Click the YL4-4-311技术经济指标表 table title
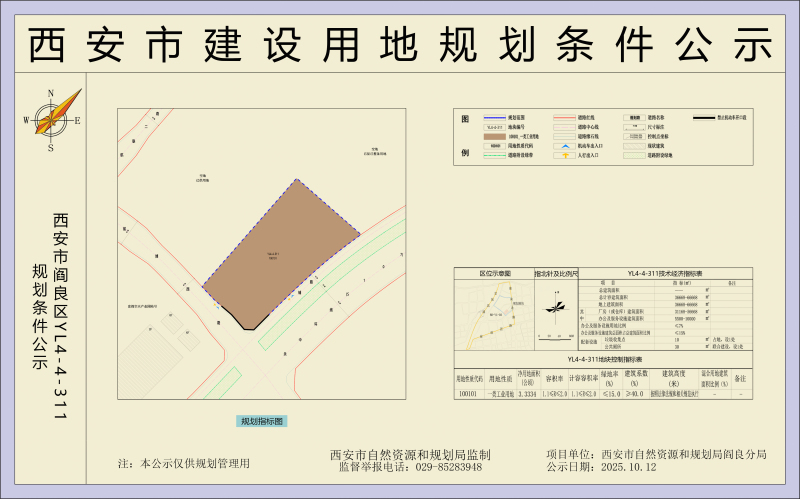This screenshot has height=499, width=800. pyautogui.click(x=664, y=273)
